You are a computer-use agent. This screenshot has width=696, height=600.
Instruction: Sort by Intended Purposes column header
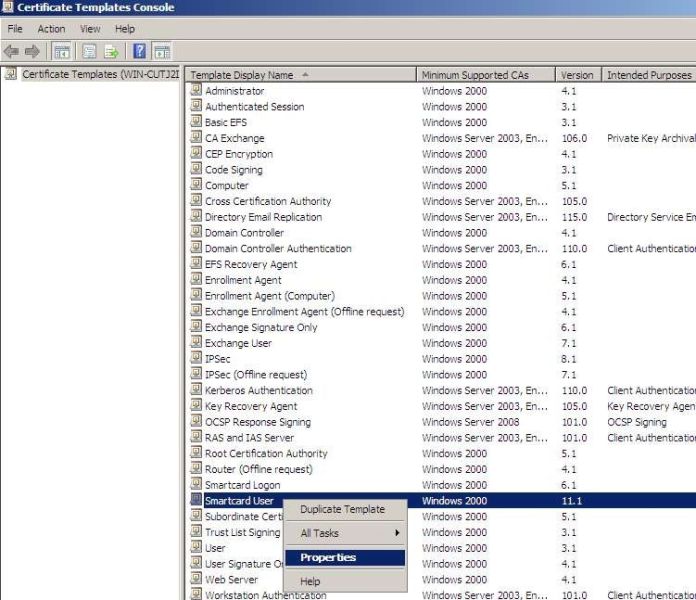[x=649, y=75]
